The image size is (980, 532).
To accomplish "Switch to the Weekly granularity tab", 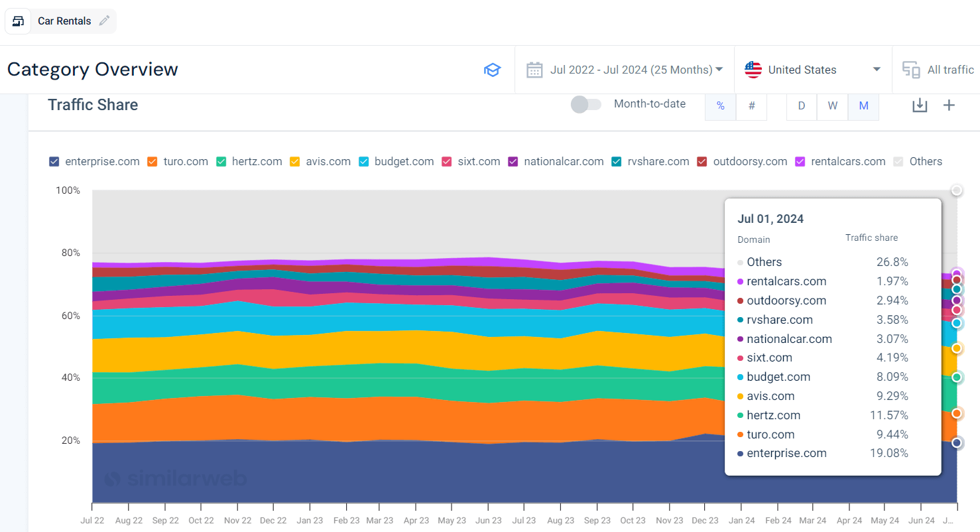I will click(832, 105).
